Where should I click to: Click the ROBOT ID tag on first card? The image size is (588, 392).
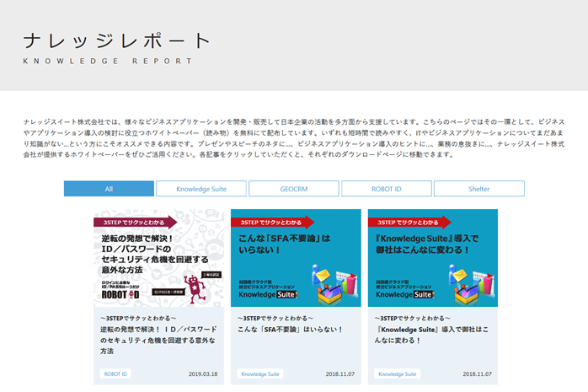tap(115, 374)
